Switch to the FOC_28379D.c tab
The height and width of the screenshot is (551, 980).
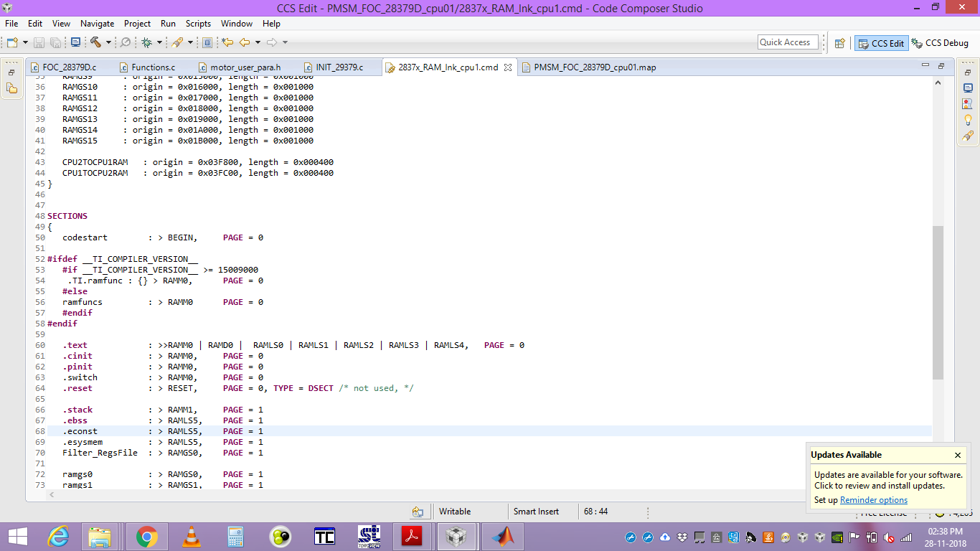69,67
